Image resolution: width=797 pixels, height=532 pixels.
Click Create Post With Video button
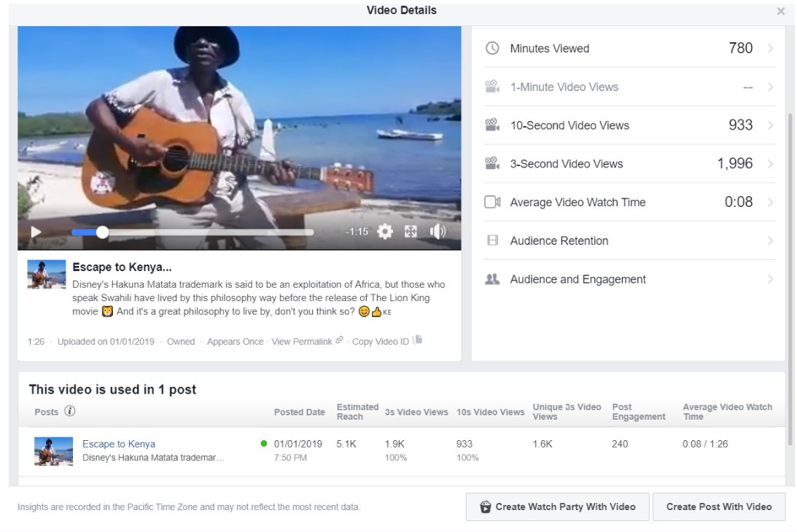coord(718,506)
